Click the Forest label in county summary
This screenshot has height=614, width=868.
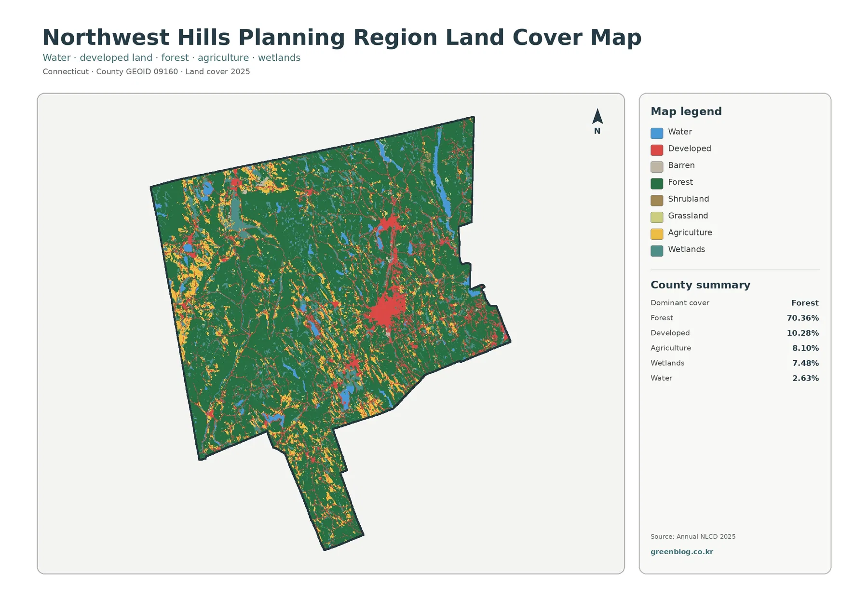(662, 318)
